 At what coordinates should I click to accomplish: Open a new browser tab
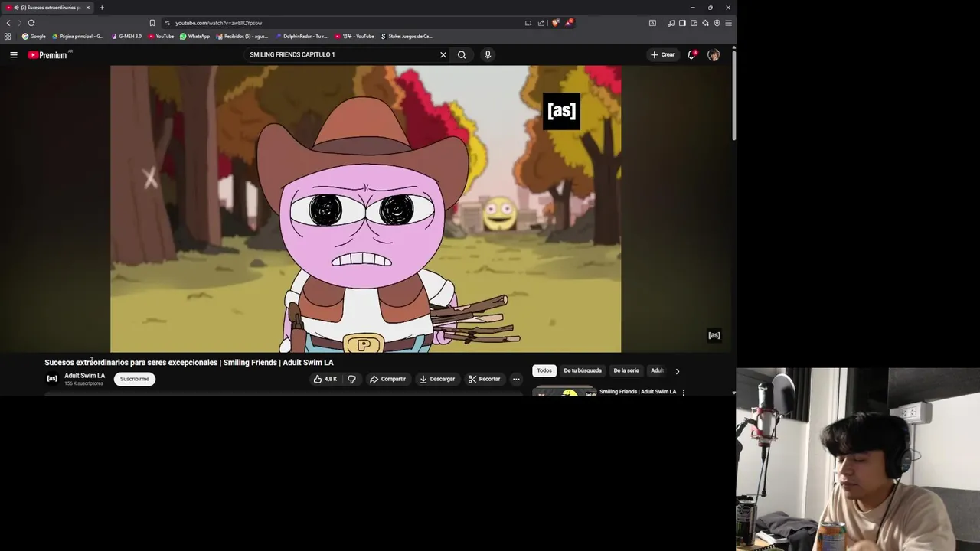pyautogui.click(x=102, y=8)
